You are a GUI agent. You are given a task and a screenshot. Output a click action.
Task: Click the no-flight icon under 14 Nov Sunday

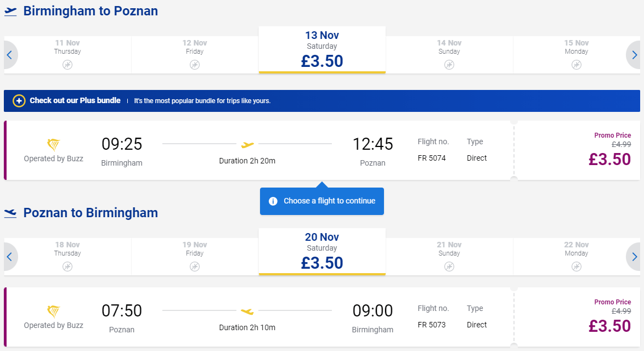pyautogui.click(x=449, y=65)
